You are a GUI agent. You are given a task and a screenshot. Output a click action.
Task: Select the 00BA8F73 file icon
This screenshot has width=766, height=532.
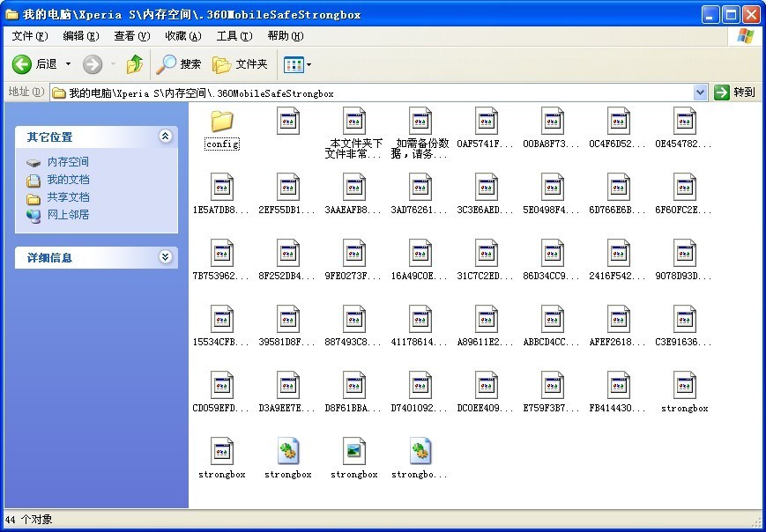[552, 121]
